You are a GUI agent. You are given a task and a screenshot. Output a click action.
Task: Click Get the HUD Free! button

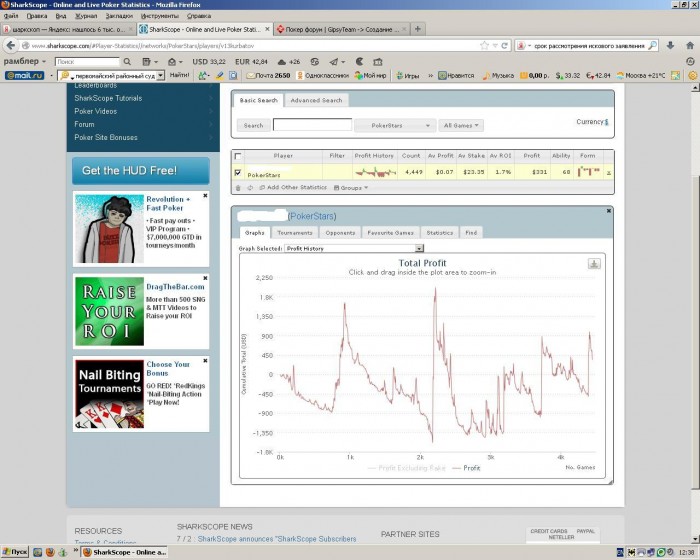141,170
